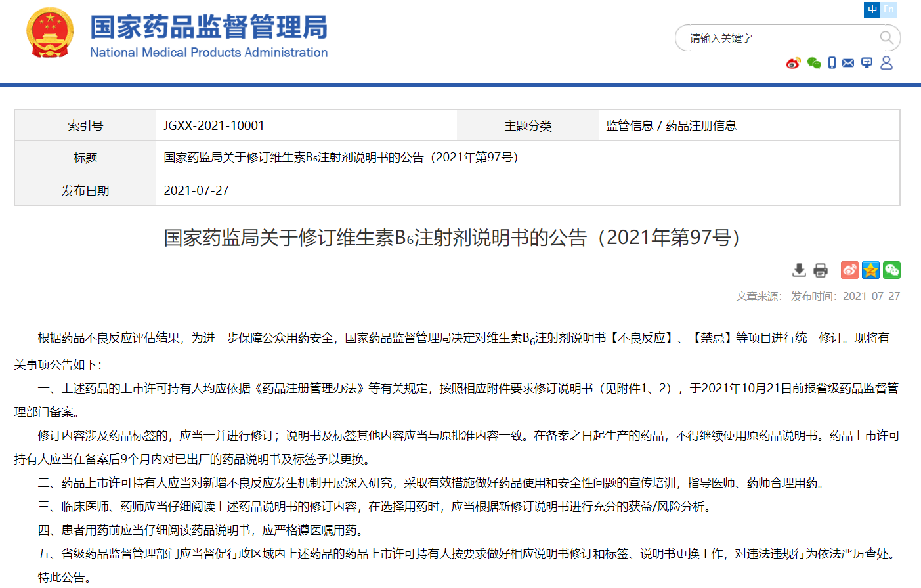Share article to WeChat green icon

[x=891, y=270]
